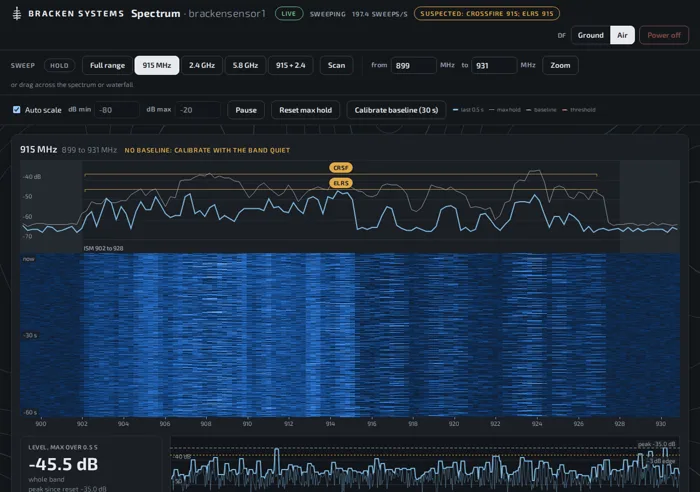
Task: Select the 915 + 2.4 sweep preset
Action: [x=291, y=65]
